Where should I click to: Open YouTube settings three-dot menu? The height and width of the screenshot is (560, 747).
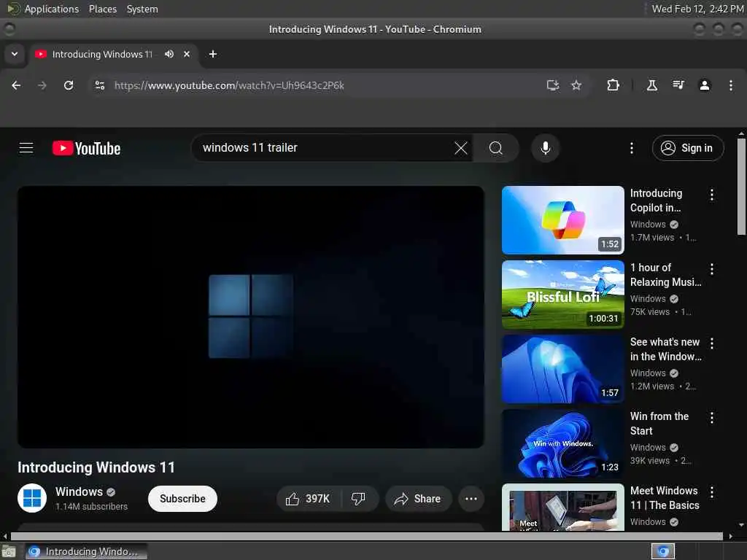coord(632,148)
